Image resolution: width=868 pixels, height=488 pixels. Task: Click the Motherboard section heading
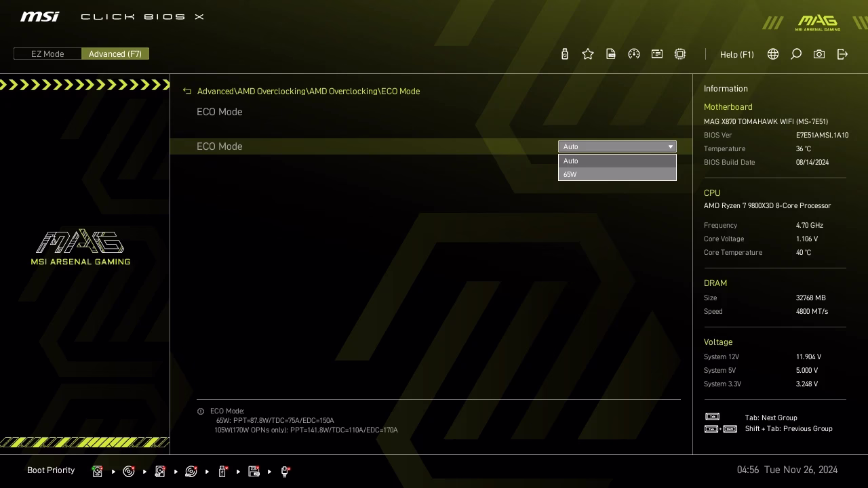click(x=728, y=107)
